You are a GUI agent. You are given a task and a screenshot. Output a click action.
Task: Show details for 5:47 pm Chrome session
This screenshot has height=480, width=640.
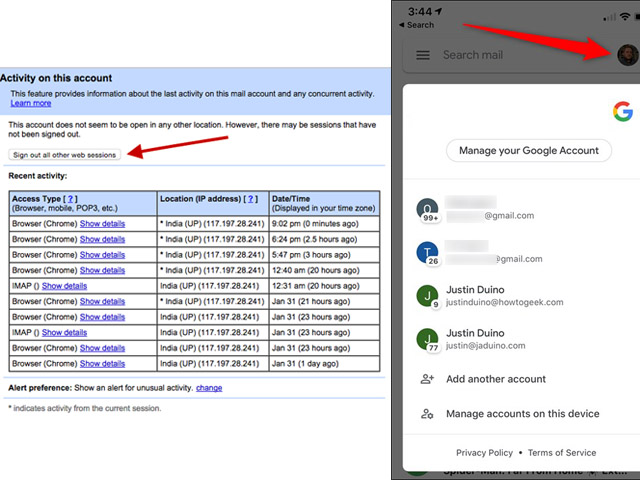[102, 255]
